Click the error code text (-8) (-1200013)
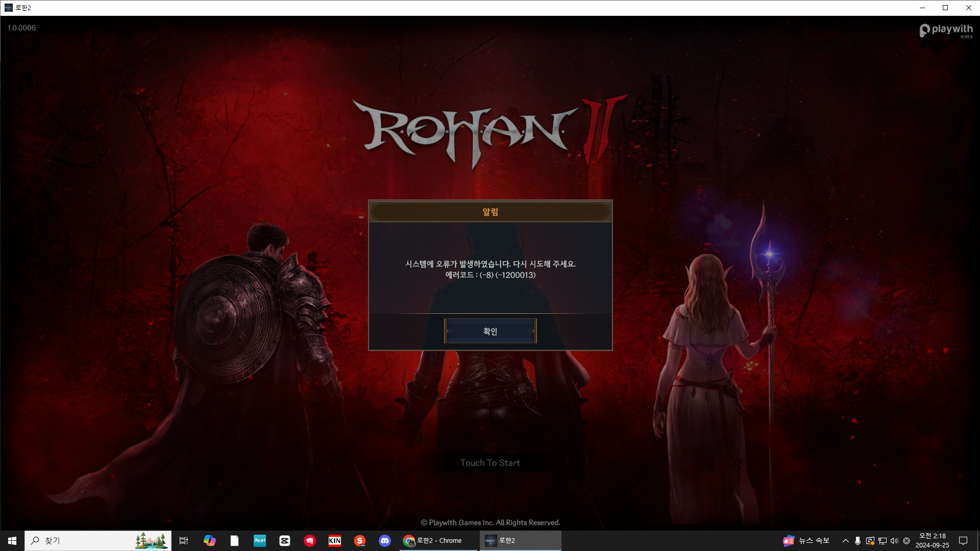Screen dimensions: 980x551 tap(507, 275)
